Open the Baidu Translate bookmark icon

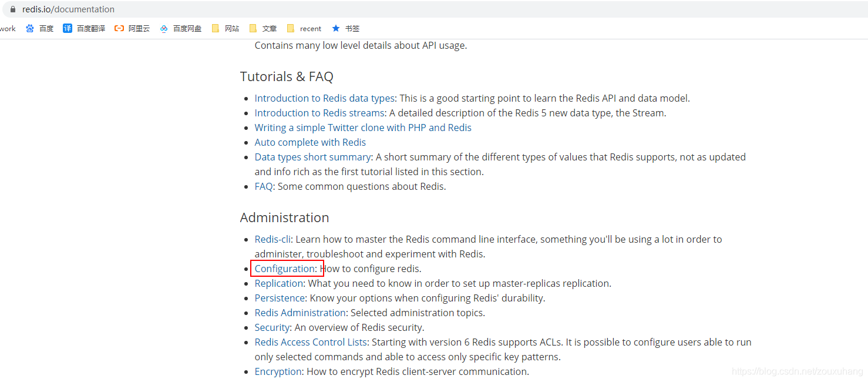(66, 28)
